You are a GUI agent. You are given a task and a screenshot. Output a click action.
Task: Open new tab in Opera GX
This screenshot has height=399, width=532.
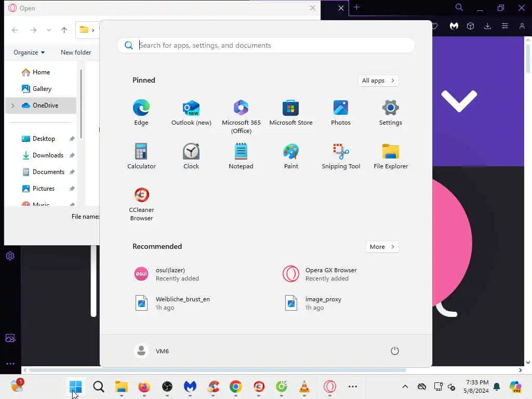(356, 7)
